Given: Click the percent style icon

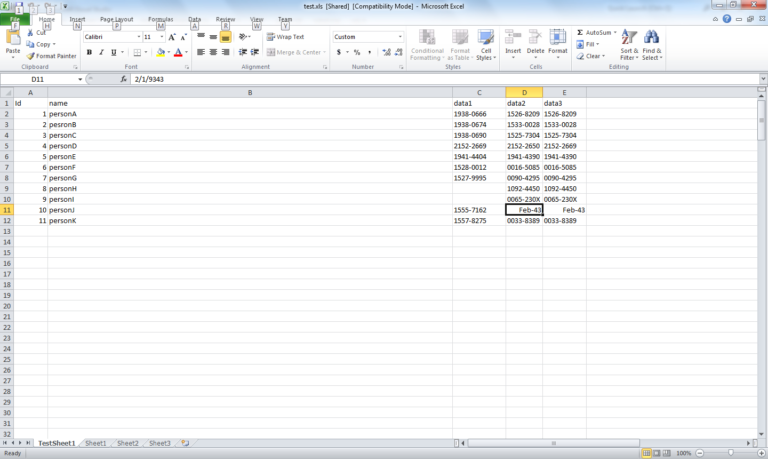Looking at the screenshot, I should (357, 52).
